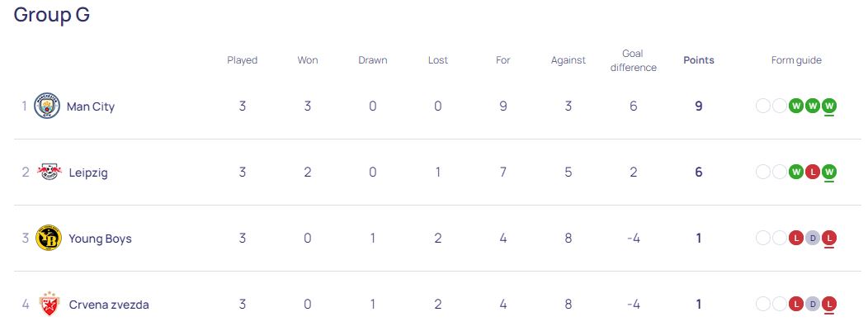Viewport: 868px width, 331px height.
Task: Open the Crvena zvezda team link
Action: (x=109, y=305)
